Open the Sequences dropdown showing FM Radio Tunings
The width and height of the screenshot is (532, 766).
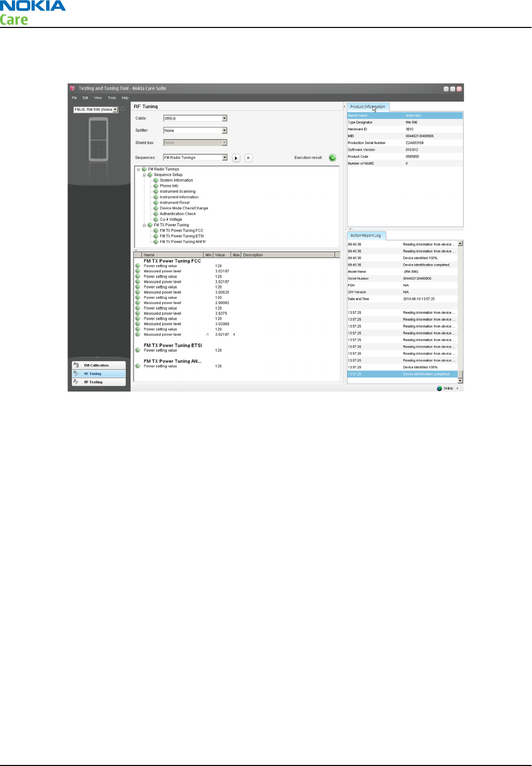(x=224, y=157)
